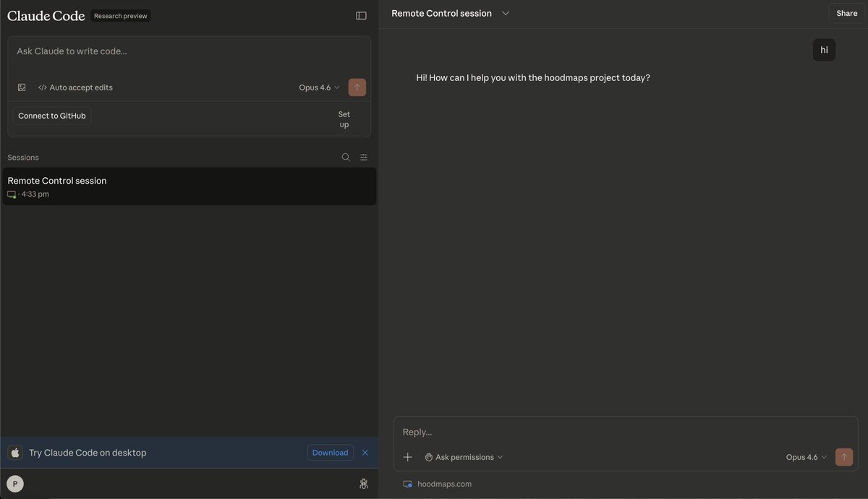Share the session
Screen dimensions: 868x499
point(846,13)
